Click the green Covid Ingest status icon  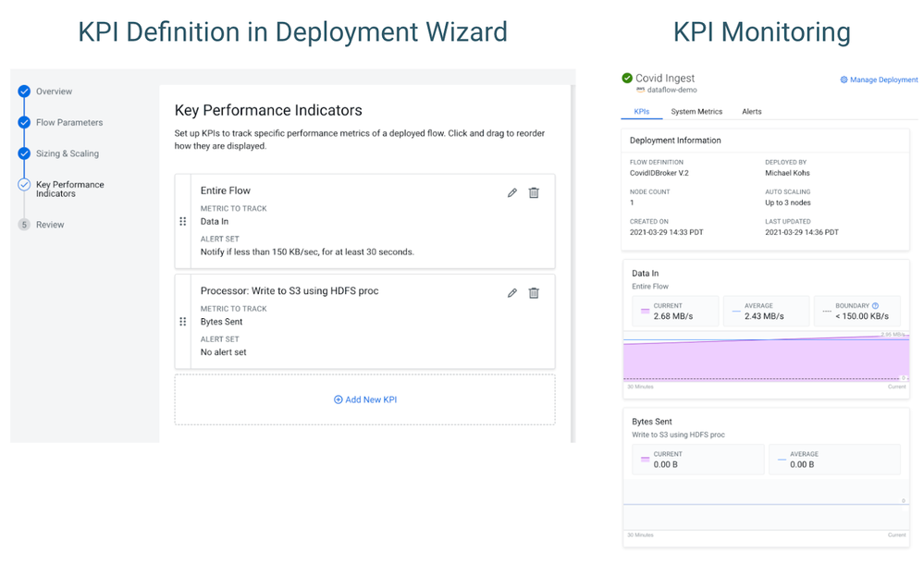point(627,79)
